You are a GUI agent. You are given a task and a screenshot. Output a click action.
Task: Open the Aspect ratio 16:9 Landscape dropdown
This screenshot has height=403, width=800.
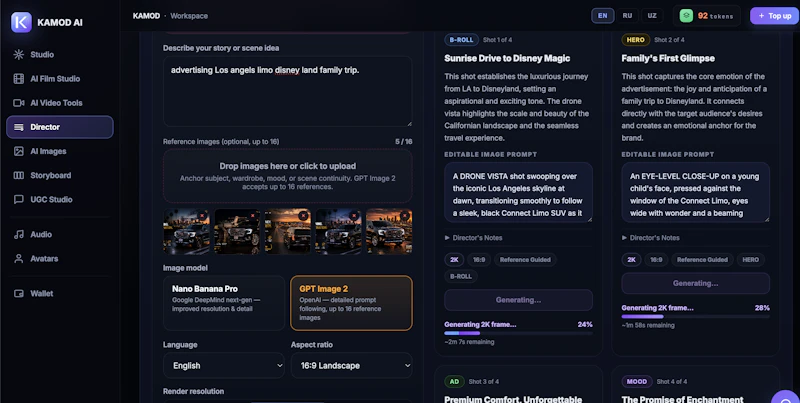(x=351, y=365)
